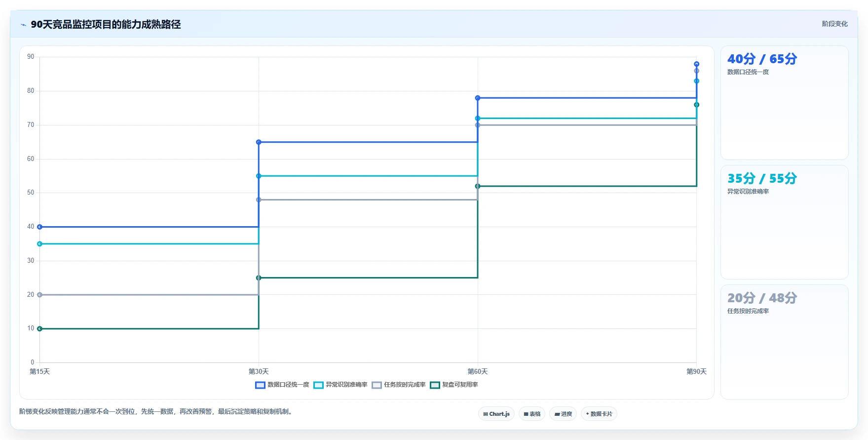Click the 40分 / 65分 score card value

point(762,59)
